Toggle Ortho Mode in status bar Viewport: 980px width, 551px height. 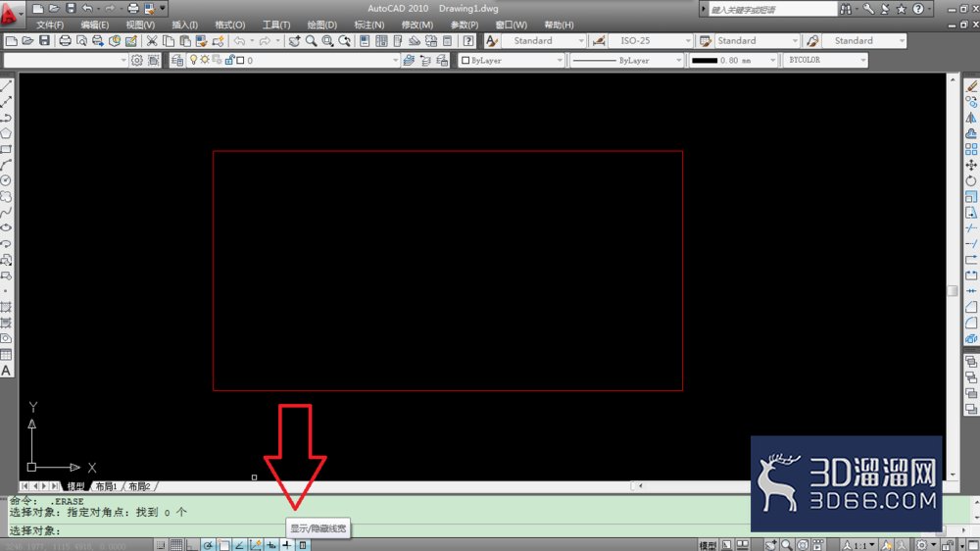192,545
